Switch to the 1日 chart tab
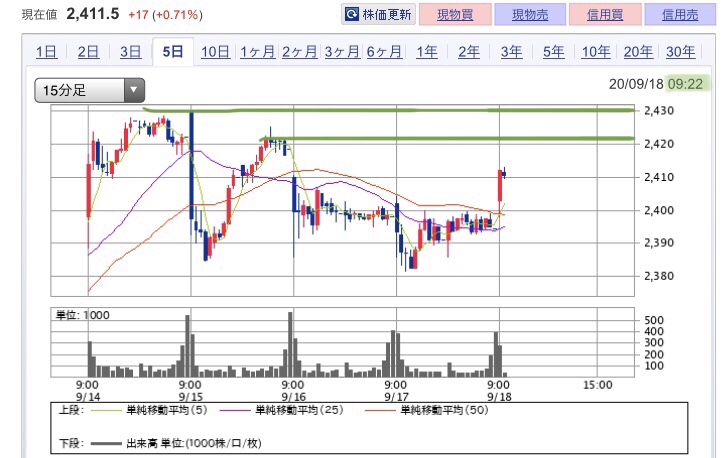722x458 pixels. (47, 52)
